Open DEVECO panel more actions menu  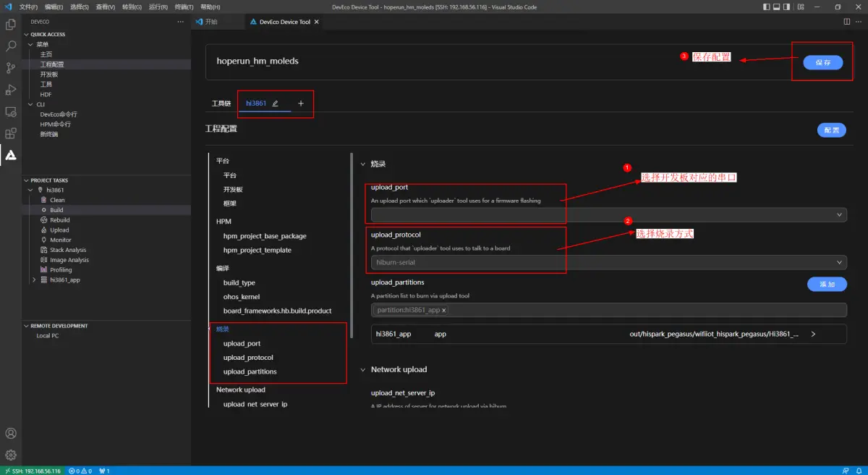(181, 22)
